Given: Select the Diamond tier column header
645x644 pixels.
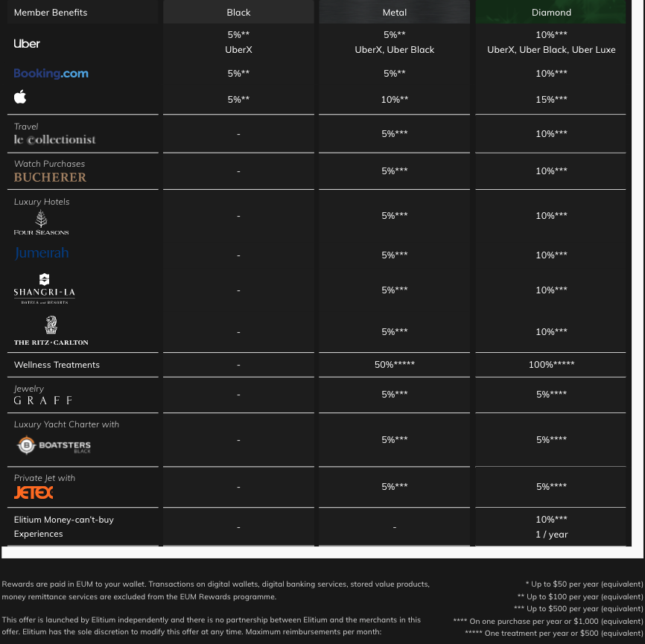Looking at the screenshot, I should pyautogui.click(x=551, y=13).
